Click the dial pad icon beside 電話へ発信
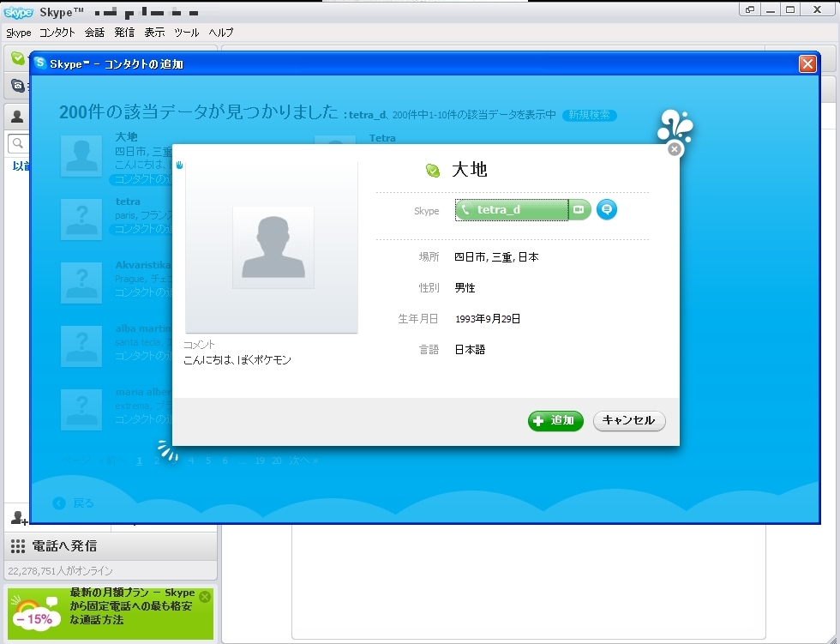840x644 pixels. (18, 546)
